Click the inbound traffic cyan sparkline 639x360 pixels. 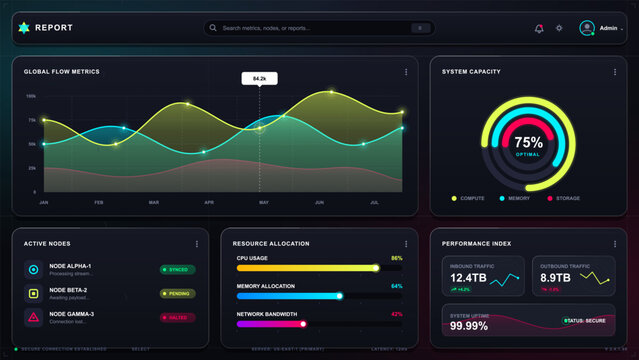tap(505, 279)
